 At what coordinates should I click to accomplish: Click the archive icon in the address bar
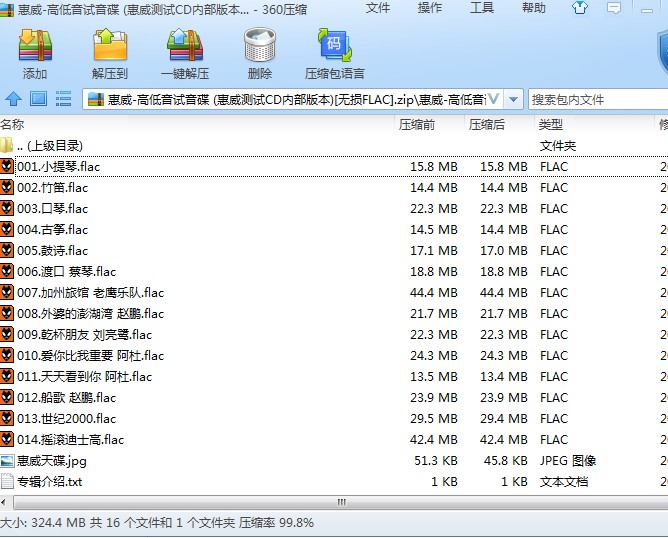pyautogui.click(x=95, y=99)
